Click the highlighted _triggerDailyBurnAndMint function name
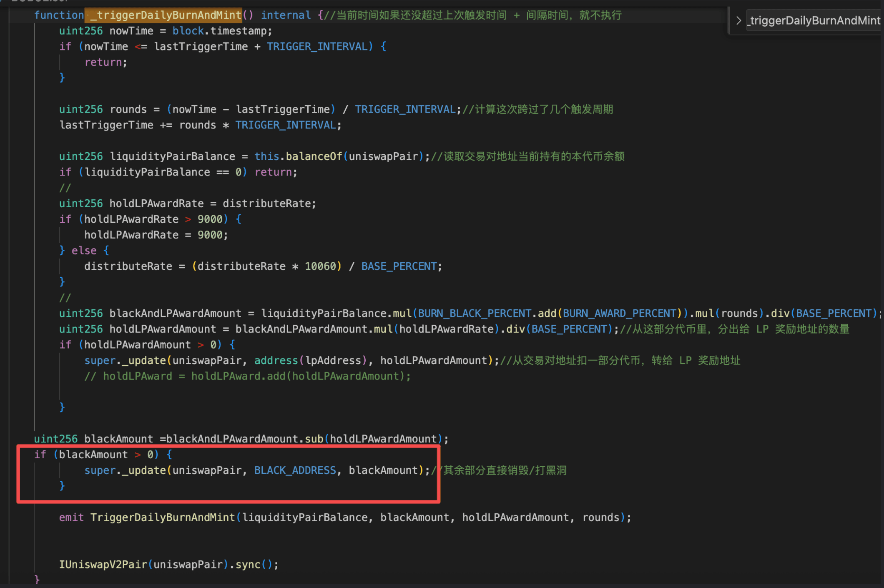Screen dimensions: 884x588 (164, 15)
